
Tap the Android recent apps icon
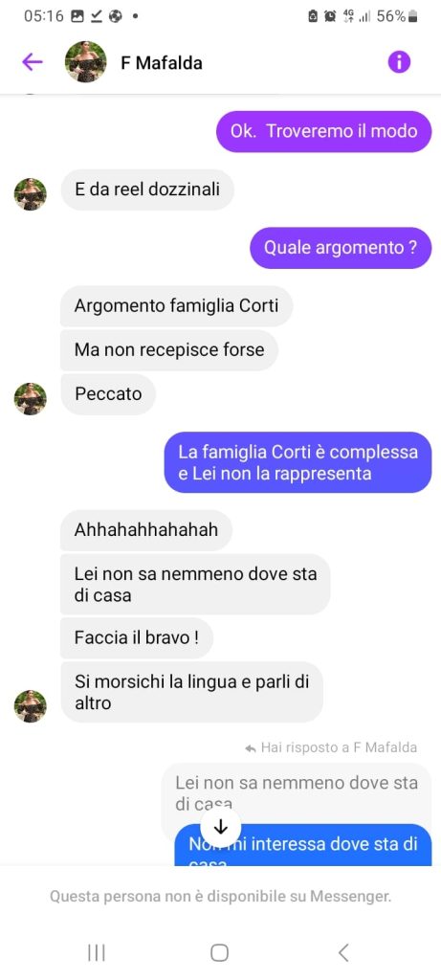[97, 952]
